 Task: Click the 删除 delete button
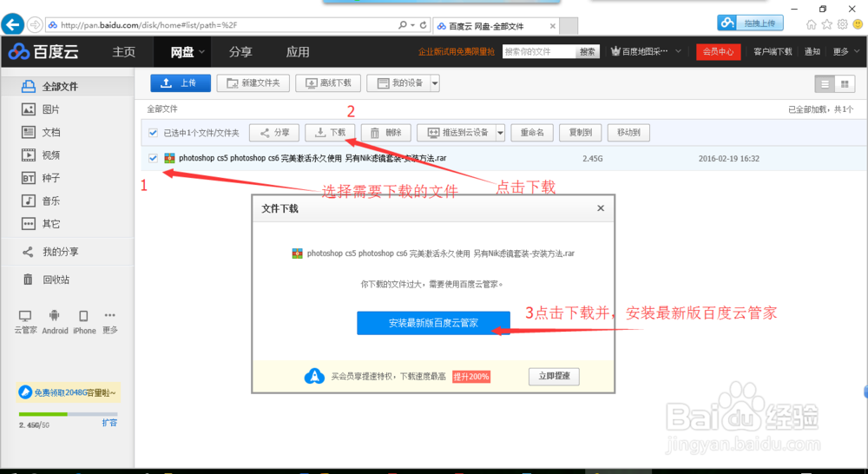point(386,133)
